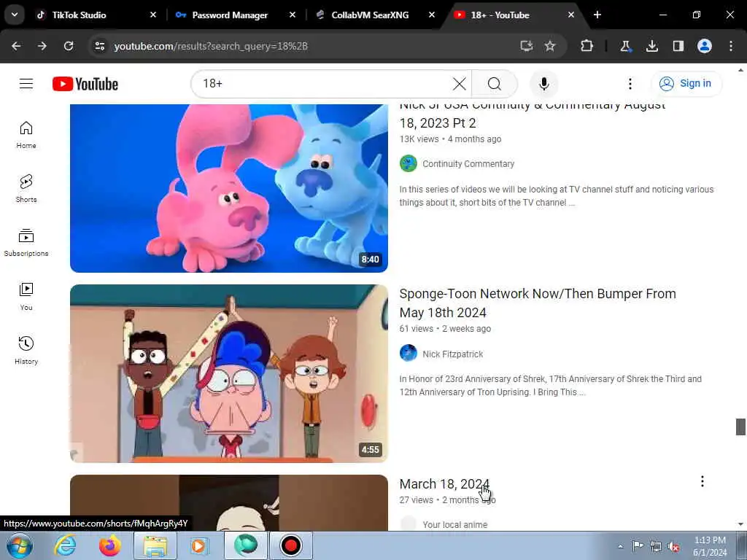Launch Firefox from the taskbar
The image size is (747, 560).
tap(109, 545)
